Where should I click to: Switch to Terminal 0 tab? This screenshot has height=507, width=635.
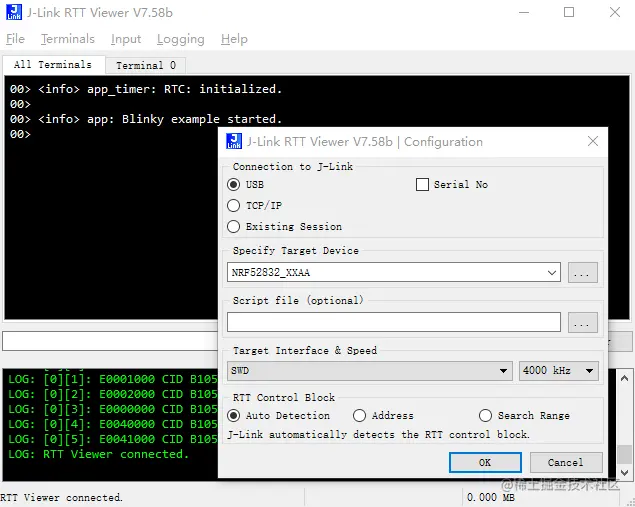click(146, 66)
